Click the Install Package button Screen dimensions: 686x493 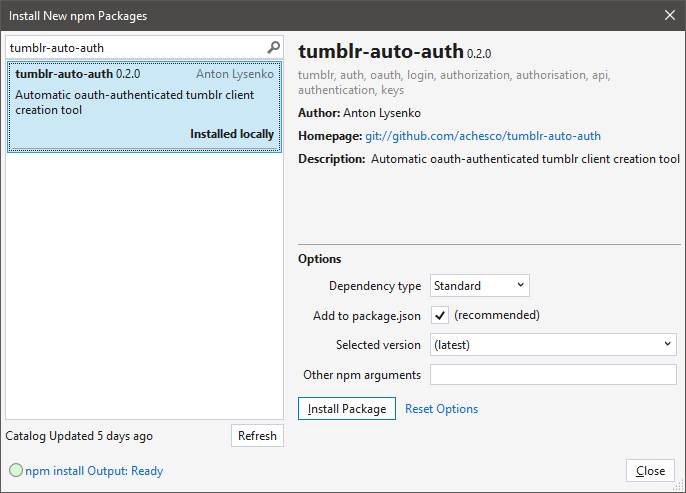point(346,409)
